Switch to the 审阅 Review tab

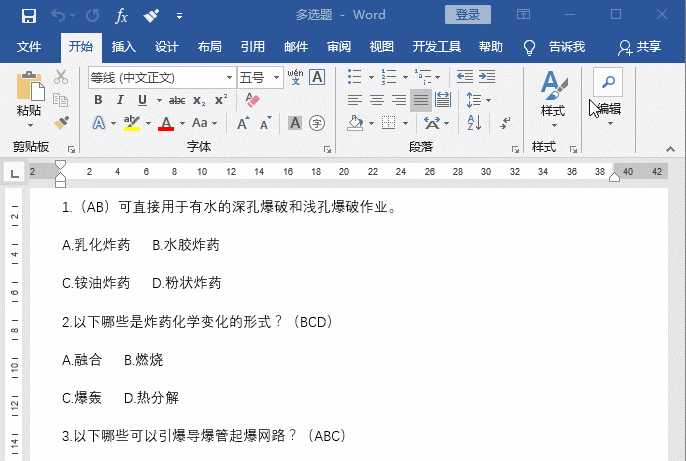tap(339, 47)
